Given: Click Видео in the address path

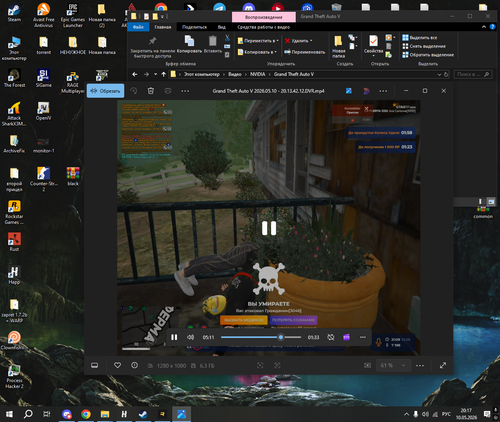Looking at the screenshot, I should coord(235,74).
